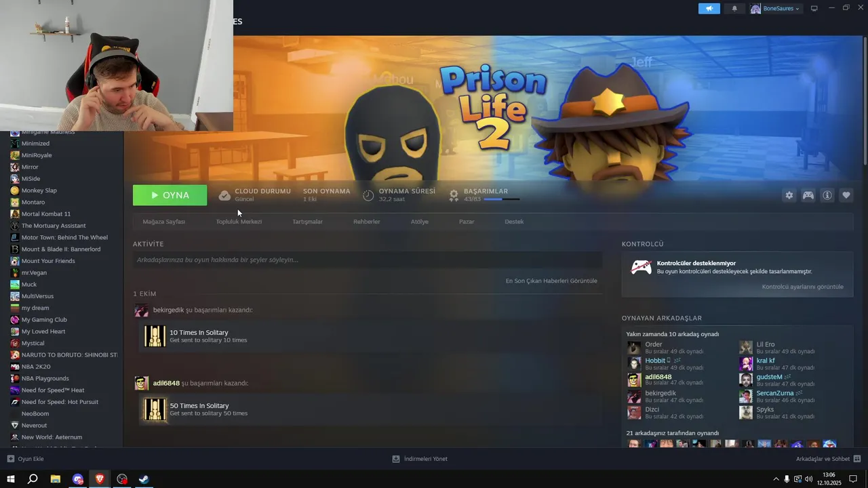Show game info circle icon
This screenshot has width=868, height=488.
pos(827,195)
